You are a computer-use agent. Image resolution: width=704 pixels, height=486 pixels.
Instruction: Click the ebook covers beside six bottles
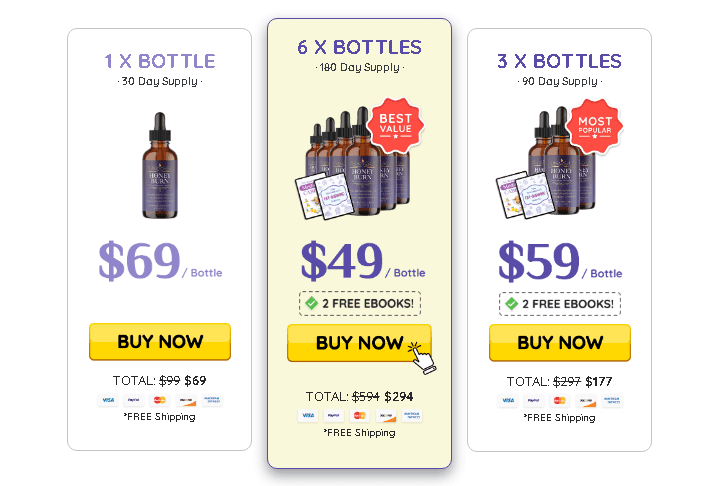click(323, 197)
